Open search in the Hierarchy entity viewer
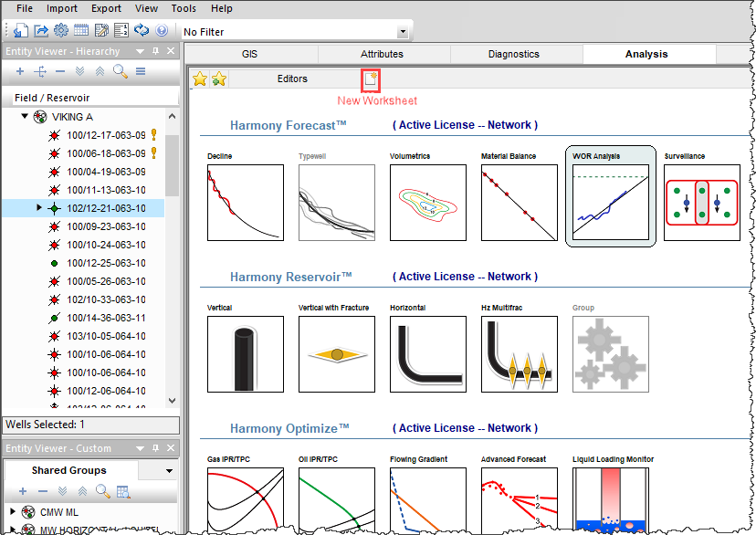The image size is (756, 535). pos(120,71)
